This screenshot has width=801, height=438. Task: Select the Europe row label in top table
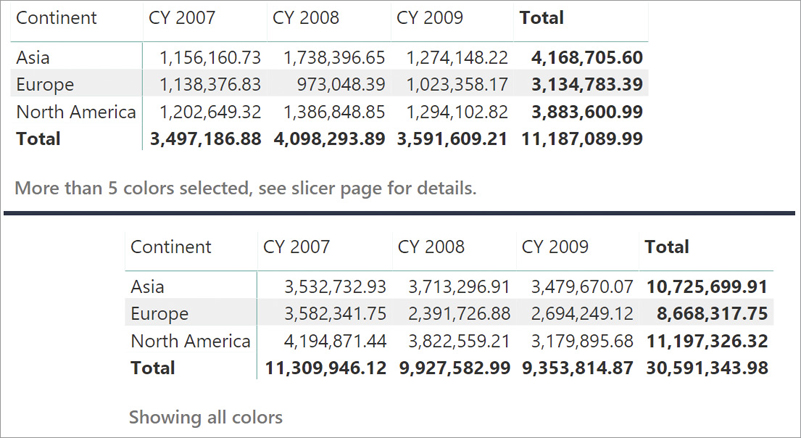click(45, 84)
